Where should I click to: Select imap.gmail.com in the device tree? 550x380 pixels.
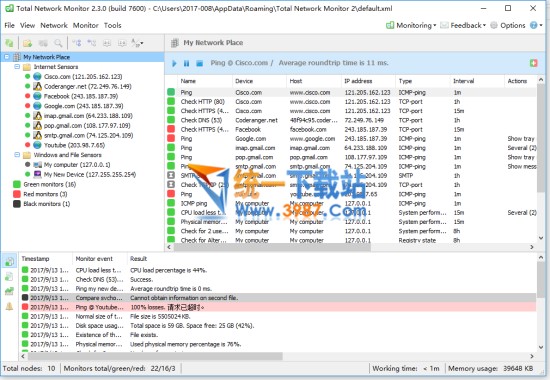tap(88, 116)
